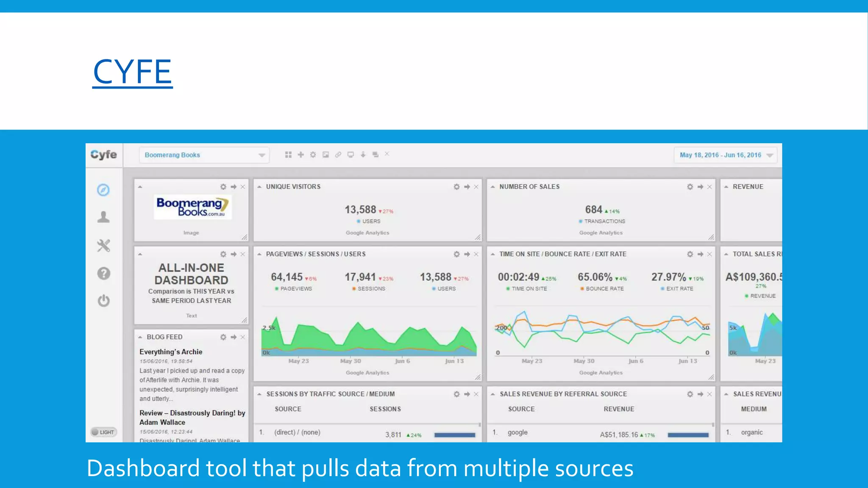Toggle PAGEVIEWS series legend

point(293,289)
